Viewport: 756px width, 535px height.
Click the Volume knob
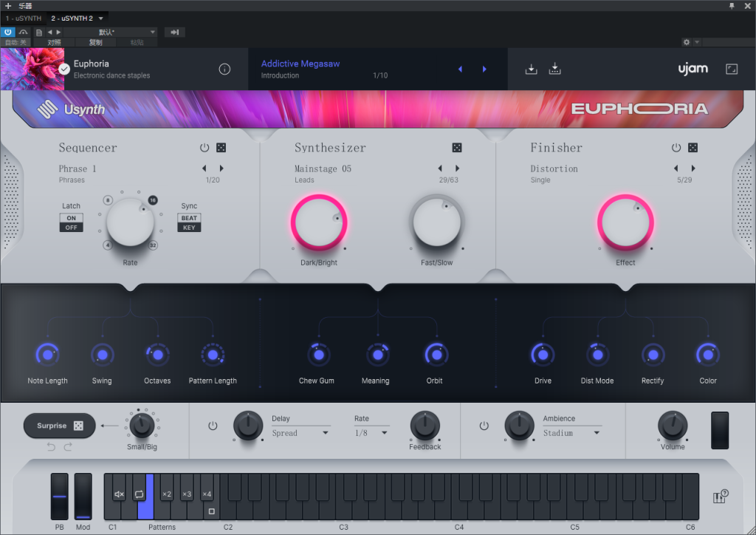[673, 426]
